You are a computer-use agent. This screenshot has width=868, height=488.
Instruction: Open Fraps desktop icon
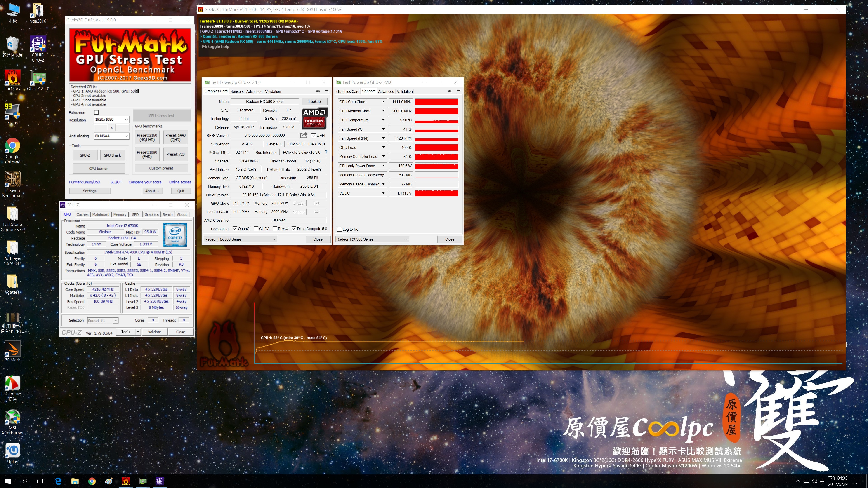12,114
